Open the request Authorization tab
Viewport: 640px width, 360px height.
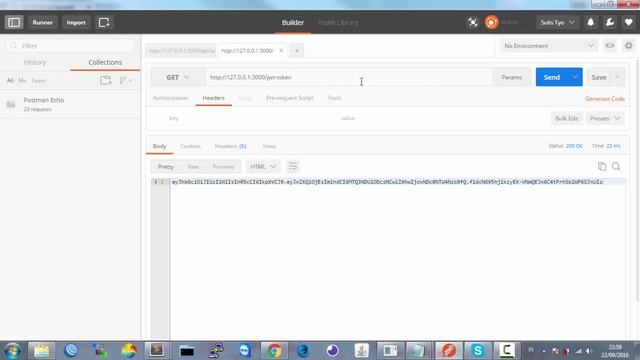[171, 98]
